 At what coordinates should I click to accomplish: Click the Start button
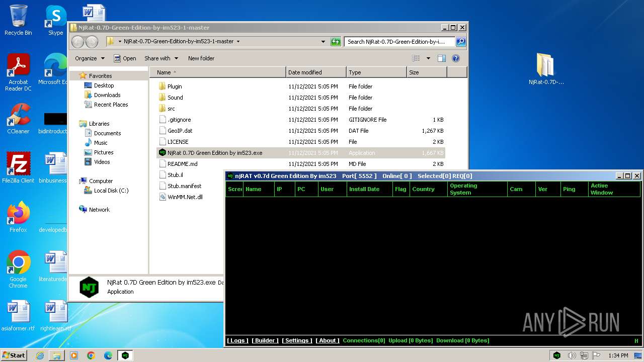click(x=14, y=355)
